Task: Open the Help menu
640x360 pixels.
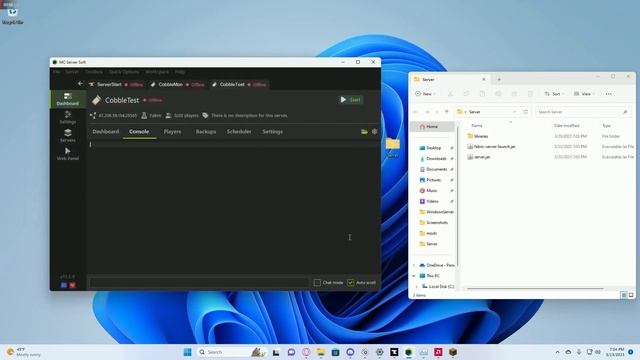Action: [x=180, y=72]
